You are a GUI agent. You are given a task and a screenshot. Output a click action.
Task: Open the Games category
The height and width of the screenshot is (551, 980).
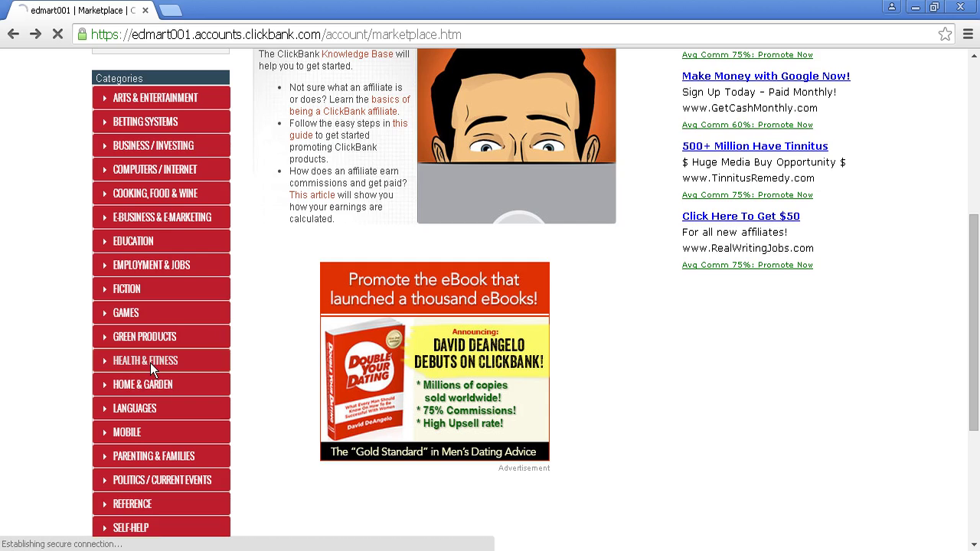[x=161, y=312]
